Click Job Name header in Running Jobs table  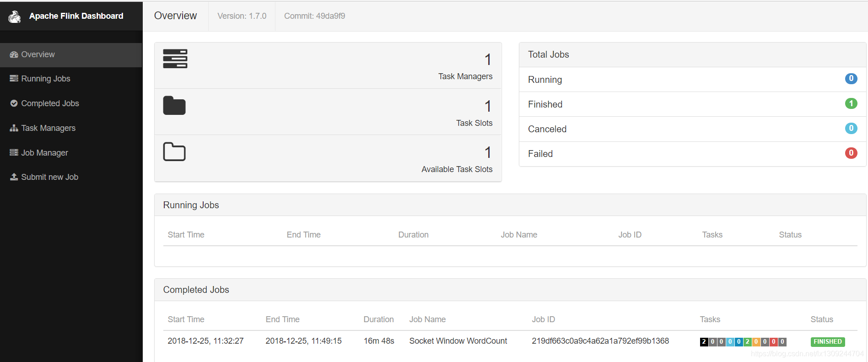click(519, 235)
